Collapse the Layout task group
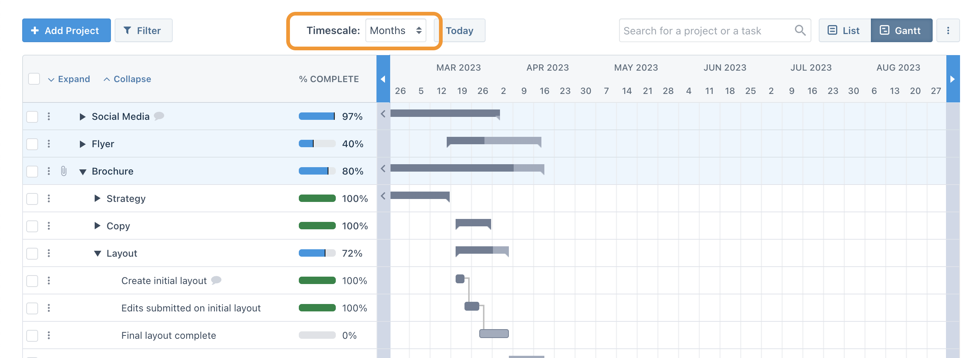 click(98, 253)
